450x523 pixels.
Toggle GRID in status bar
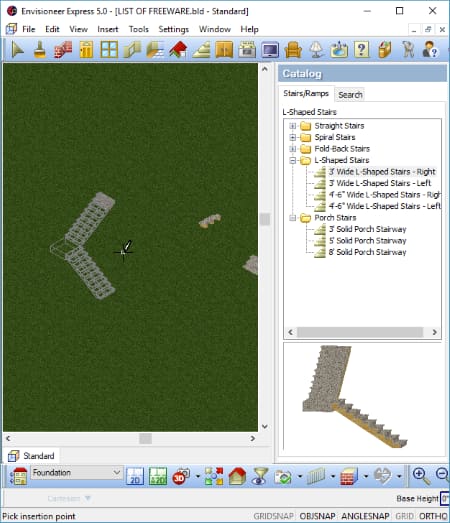(404, 516)
